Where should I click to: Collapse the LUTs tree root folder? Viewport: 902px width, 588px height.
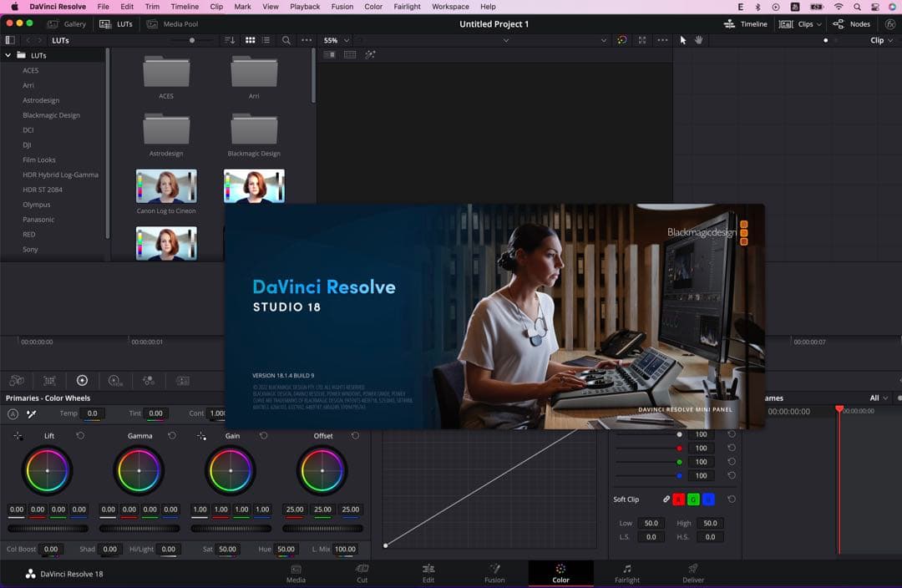(8, 55)
